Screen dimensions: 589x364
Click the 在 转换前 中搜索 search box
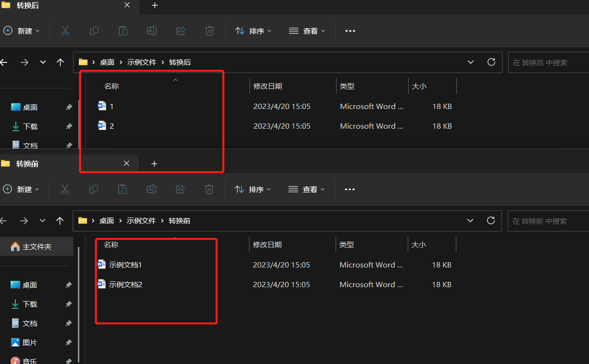point(548,221)
